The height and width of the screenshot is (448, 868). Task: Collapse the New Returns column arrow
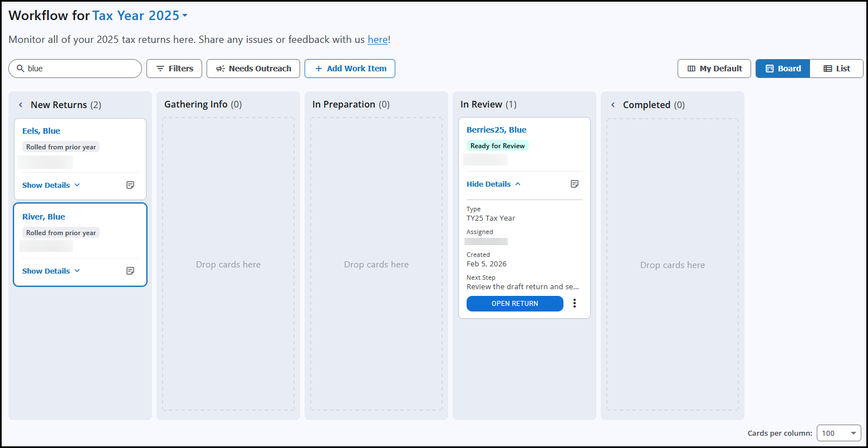21,105
